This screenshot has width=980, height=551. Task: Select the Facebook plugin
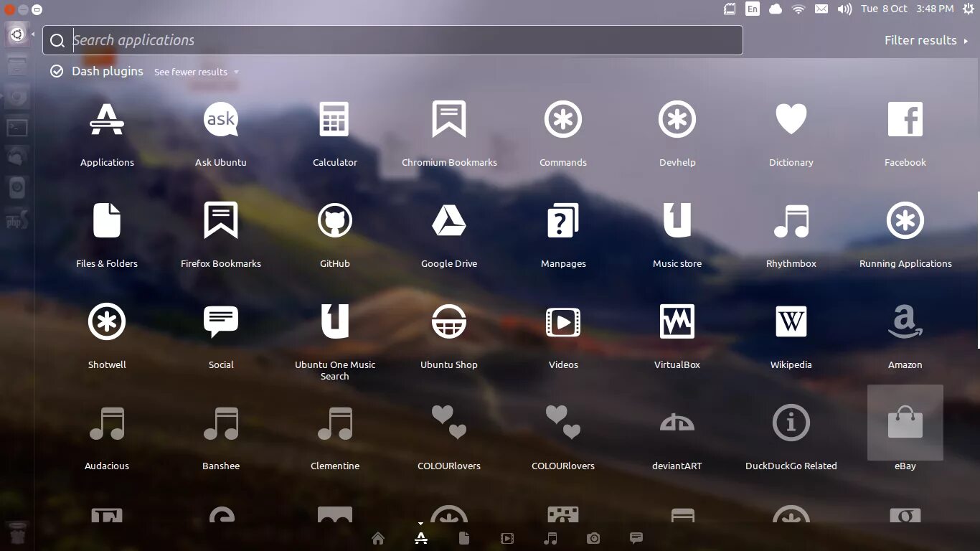point(905,119)
